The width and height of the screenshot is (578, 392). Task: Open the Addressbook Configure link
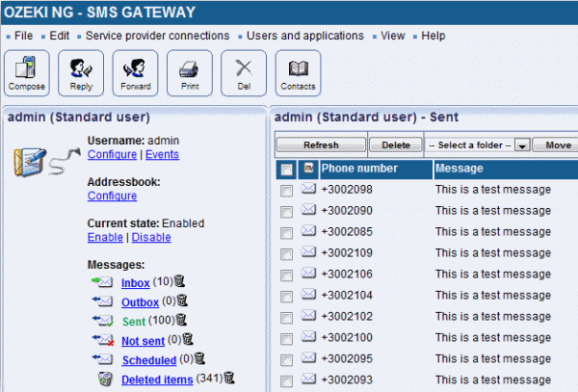tap(112, 196)
